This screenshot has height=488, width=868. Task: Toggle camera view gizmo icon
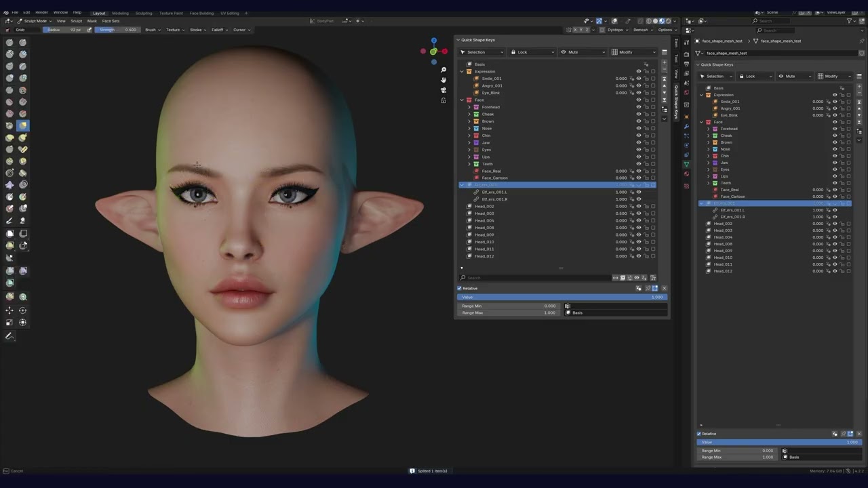click(443, 90)
